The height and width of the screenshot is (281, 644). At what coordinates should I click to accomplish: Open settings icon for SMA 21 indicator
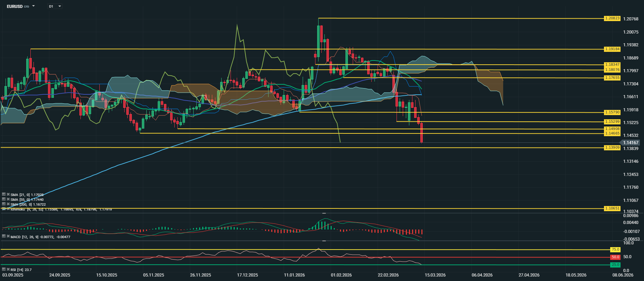coord(4,195)
